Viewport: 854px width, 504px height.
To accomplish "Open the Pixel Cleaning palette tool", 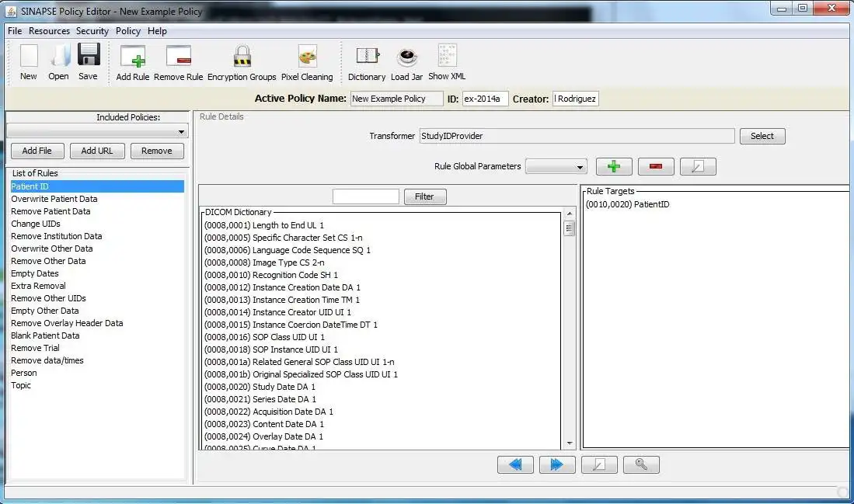I will point(307,56).
